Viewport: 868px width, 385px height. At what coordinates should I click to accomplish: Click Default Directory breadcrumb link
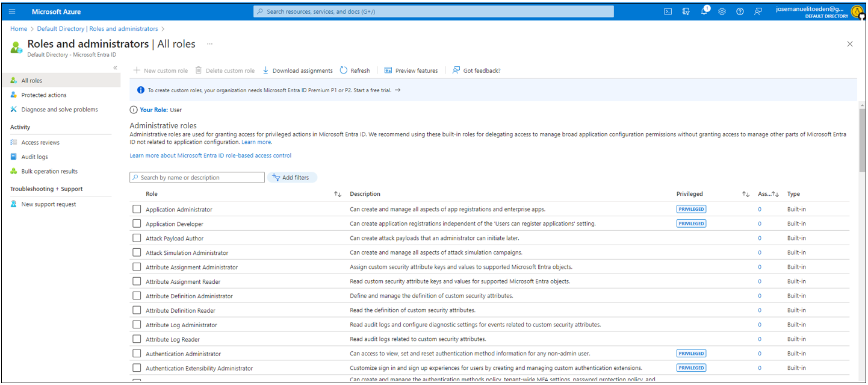(98, 28)
